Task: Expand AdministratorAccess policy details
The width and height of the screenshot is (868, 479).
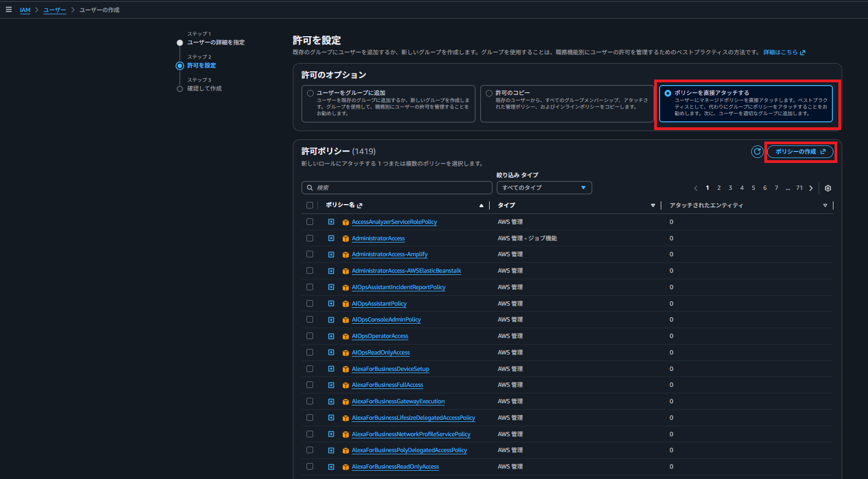Action: (x=331, y=238)
